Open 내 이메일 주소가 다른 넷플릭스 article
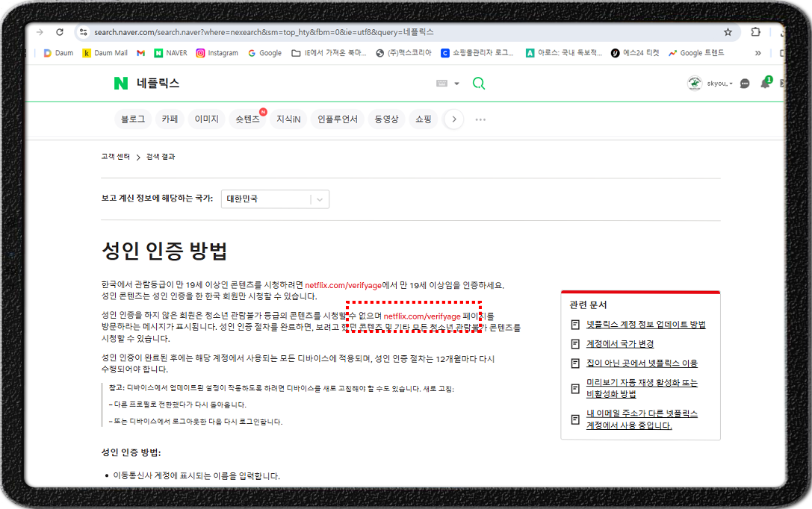Screen dimensions: 812x509 [x=642, y=419]
